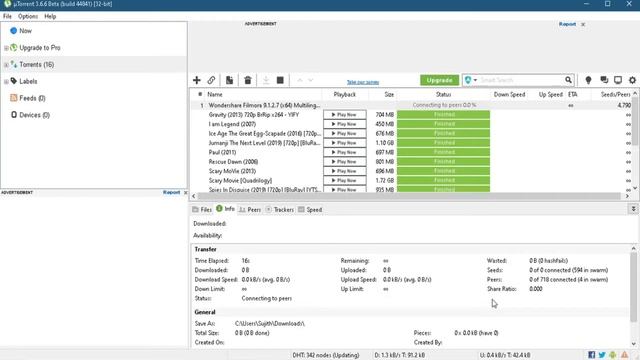Close the top advertisement with X
Viewport: 640px width, 360px height.
point(583,24)
